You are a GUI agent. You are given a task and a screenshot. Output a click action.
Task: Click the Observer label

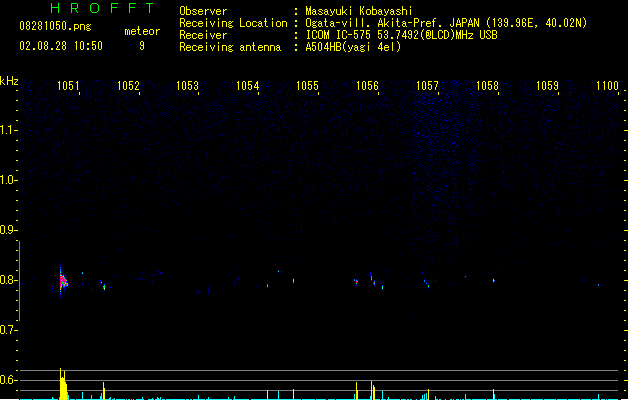pyautogui.click(x=203, y=11)
